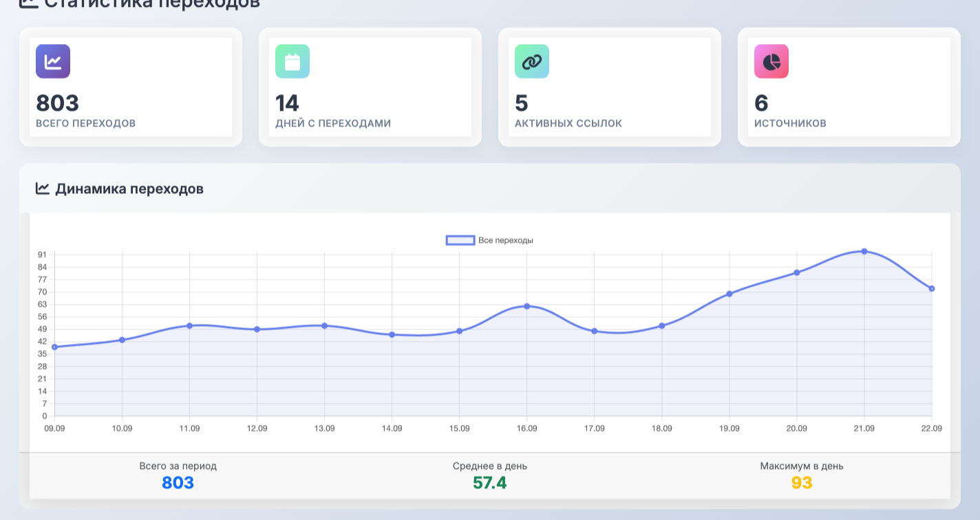Click the green 57.4 average value
This screenshot has height=520, width=980.
[490, 483]
